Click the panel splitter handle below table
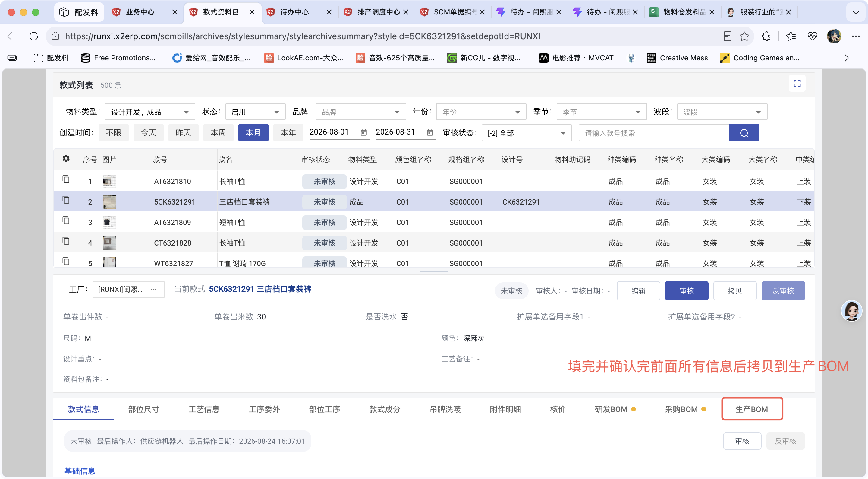The height and width of the screenshot is (479, 868). tap(434, 271)
